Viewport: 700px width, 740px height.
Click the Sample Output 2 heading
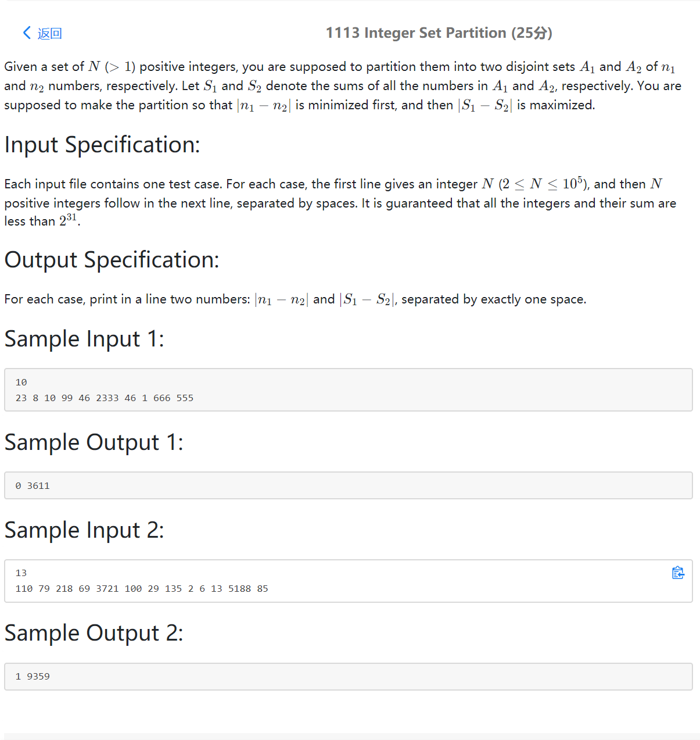click(94, 632)
